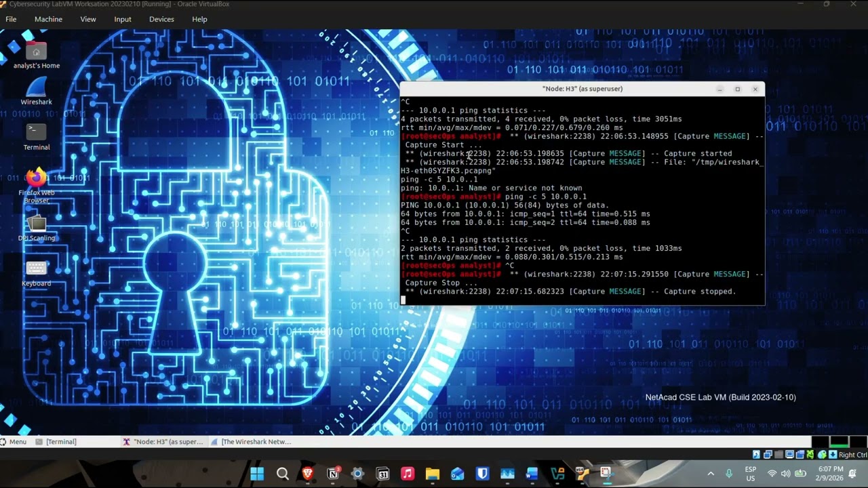Switch to The Wireshark Network panel window
Viewport: 868px width, 488px height.
coord(251,442)
